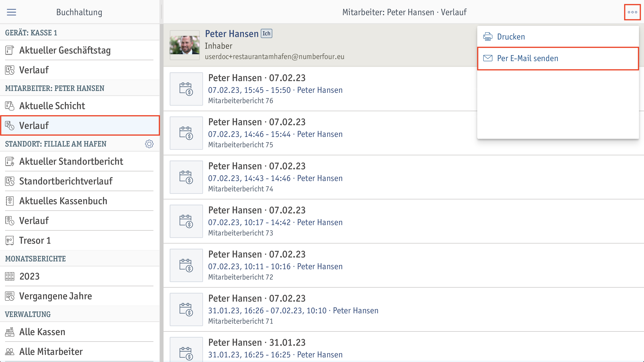Open the three-dot more options menu
The height and width of the screenshot is (362, 644).
pyautogui.click(x=632, y=12)
